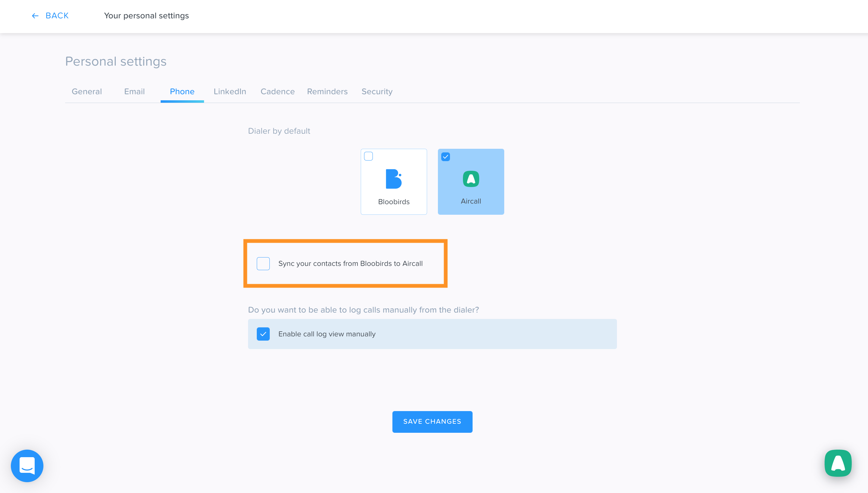Enable sync contacts to Aircall checkbox
This screenshot has height=493, width=868.
coord(263,264)
